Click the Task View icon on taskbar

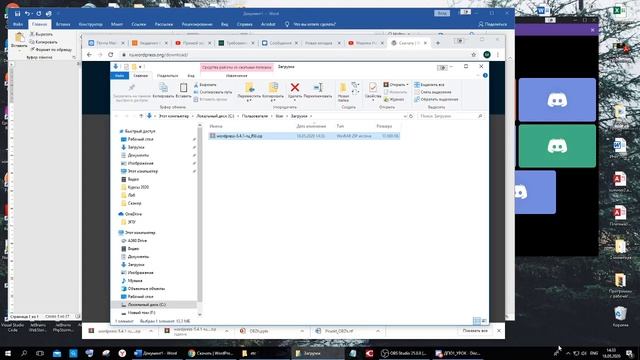[40, 353]
